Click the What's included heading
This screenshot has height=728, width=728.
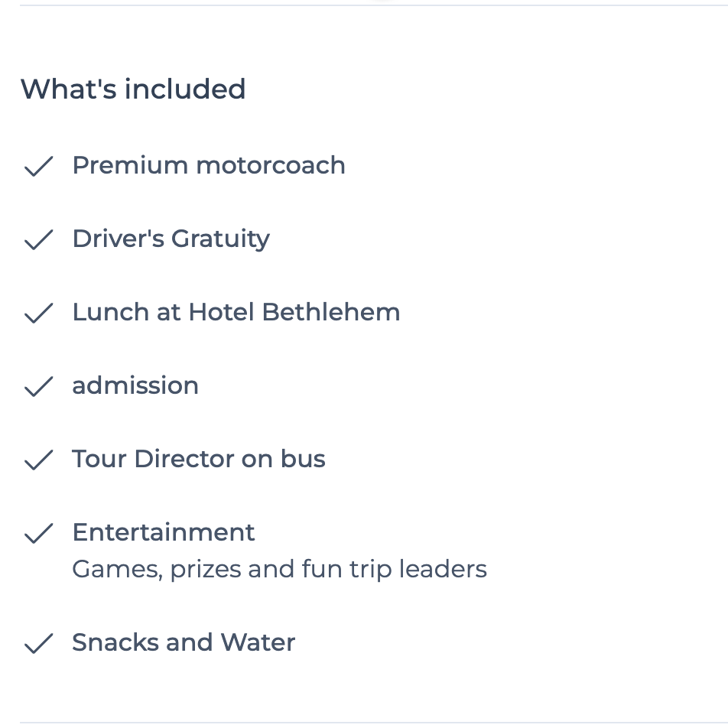(133, 89)
